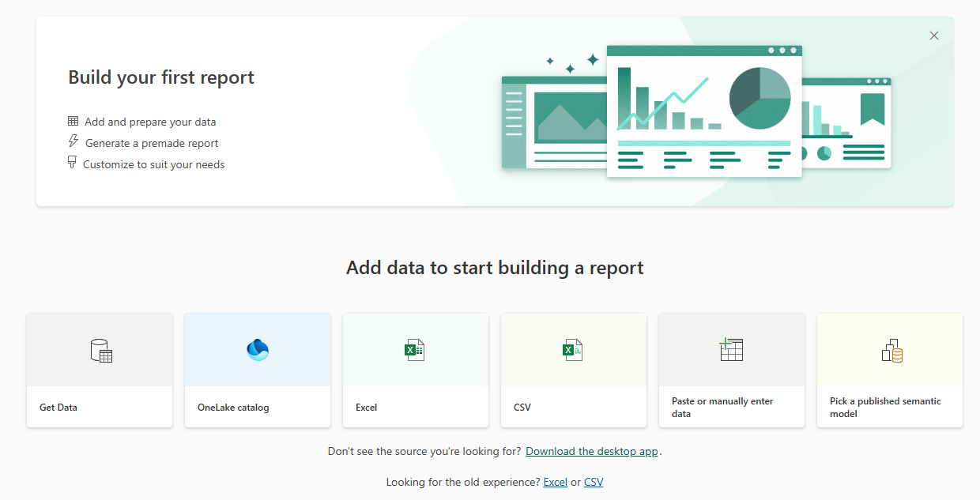Select the published semantic model icon
980x500 pixels.
[x=890, y=349]
